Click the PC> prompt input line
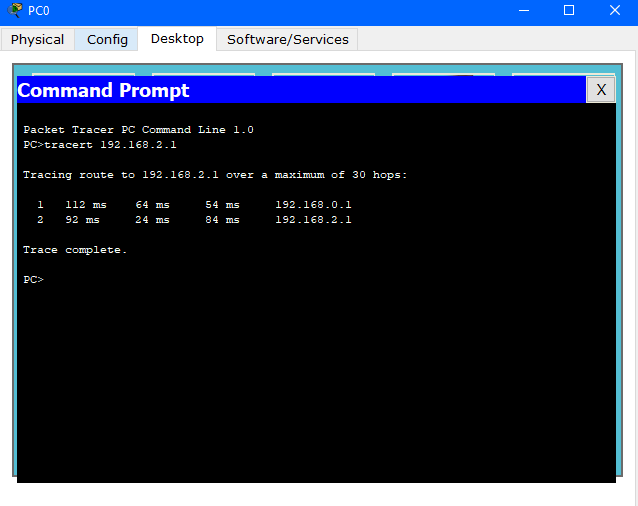Image resolution: width=638 pixels, height=506 pixels. point(33,280)
